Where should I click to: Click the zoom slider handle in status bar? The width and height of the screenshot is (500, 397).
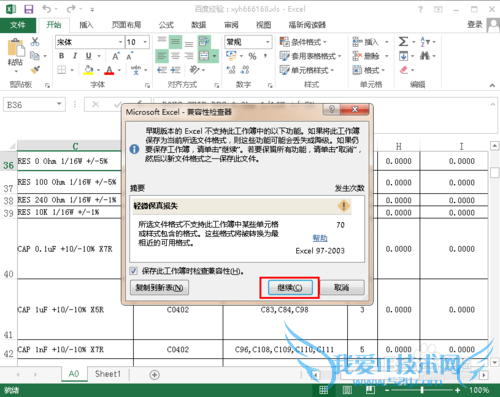pos(422,390)
